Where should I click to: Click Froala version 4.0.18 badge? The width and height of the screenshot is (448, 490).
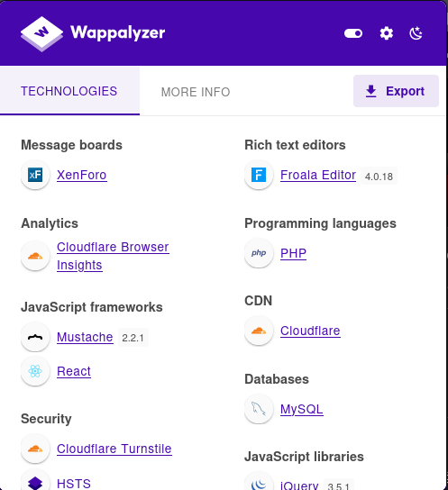point(379,176)
